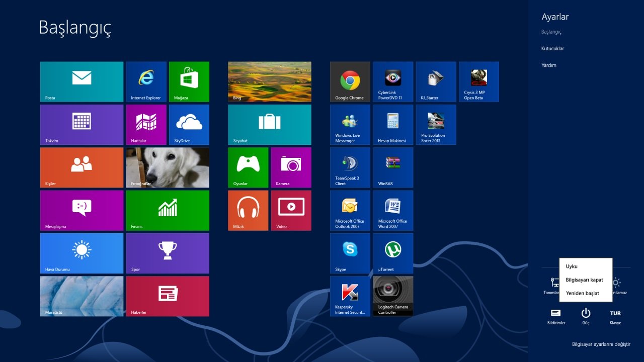Launch Skype
This screenshot has width=644, height=362.
click(350, 253)
